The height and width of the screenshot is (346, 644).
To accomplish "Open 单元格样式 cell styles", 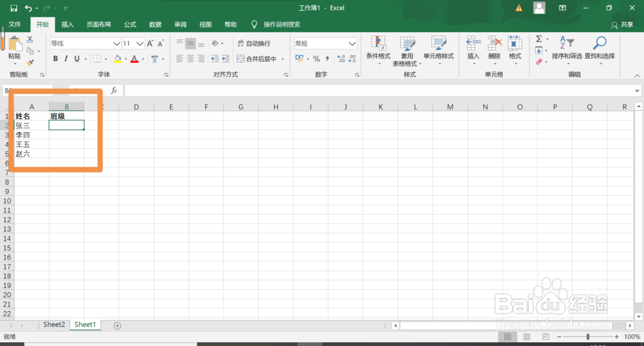I will (x=439, y=50).
